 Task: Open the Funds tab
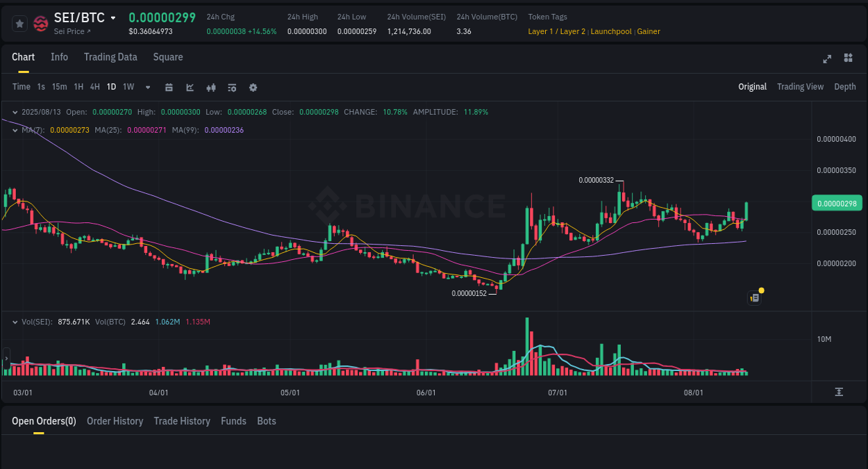(233, 421)
